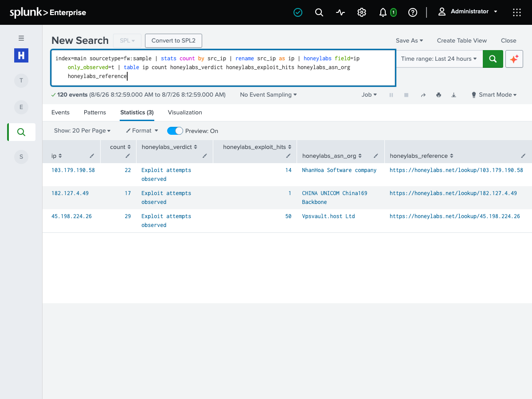Open the HoneyLabs app H icon
This screenshot has height=399, width=532.
pos(21,55)
